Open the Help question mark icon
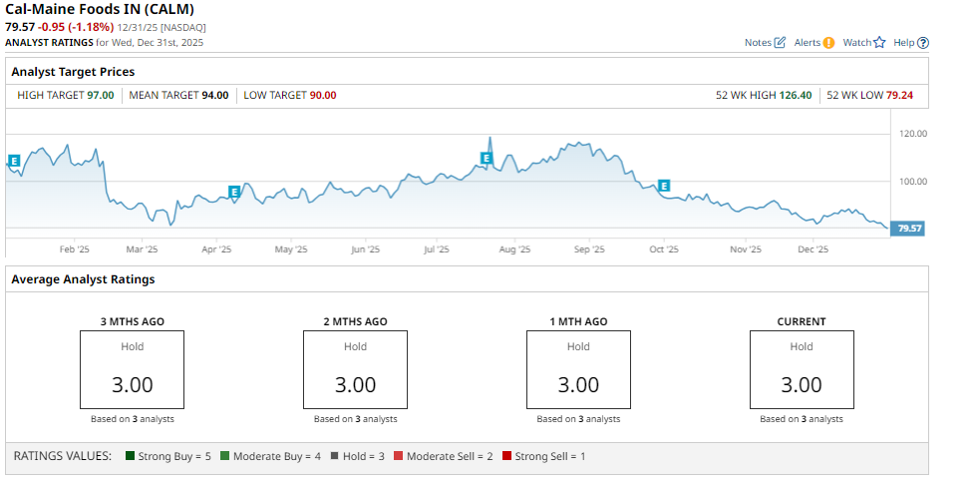Screen dimensions: 980x487 [x=923, y=43]
